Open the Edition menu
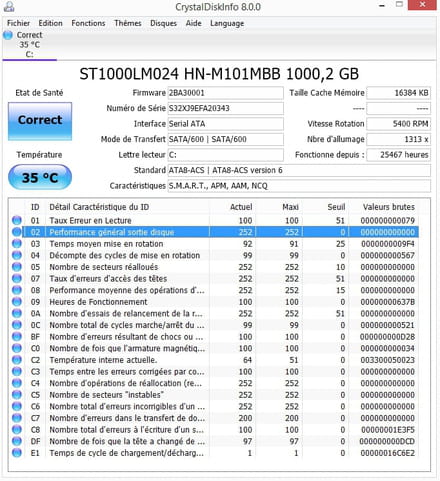This screenshot has height=481, width=440. tap(50, 23)
